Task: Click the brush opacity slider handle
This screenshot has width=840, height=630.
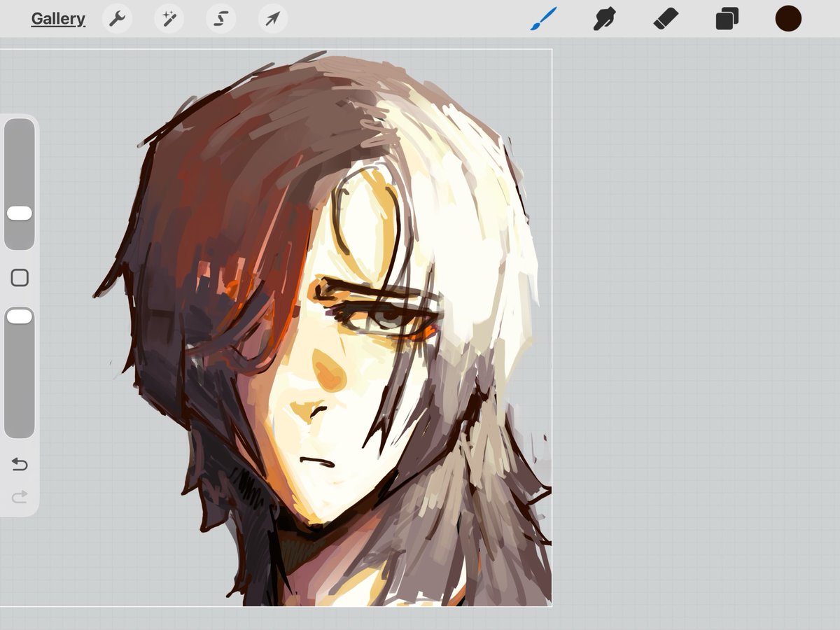Action: coord(20,317)
